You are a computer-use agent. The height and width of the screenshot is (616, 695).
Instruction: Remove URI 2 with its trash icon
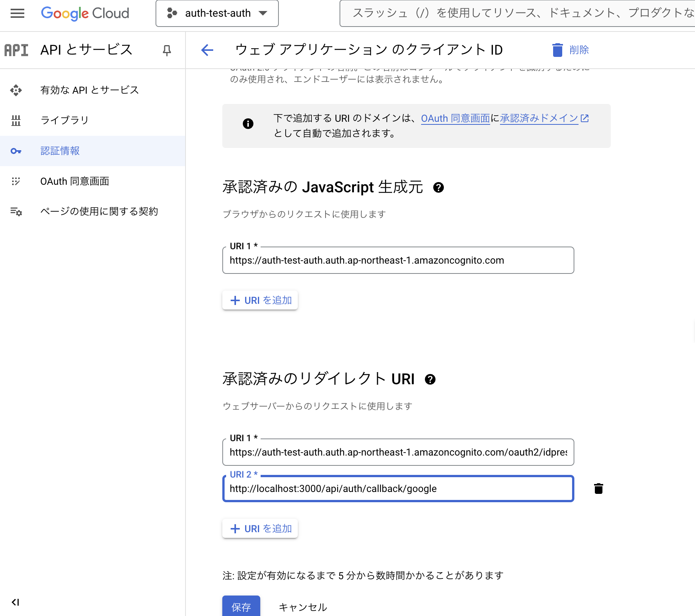[x=598, y=489]
